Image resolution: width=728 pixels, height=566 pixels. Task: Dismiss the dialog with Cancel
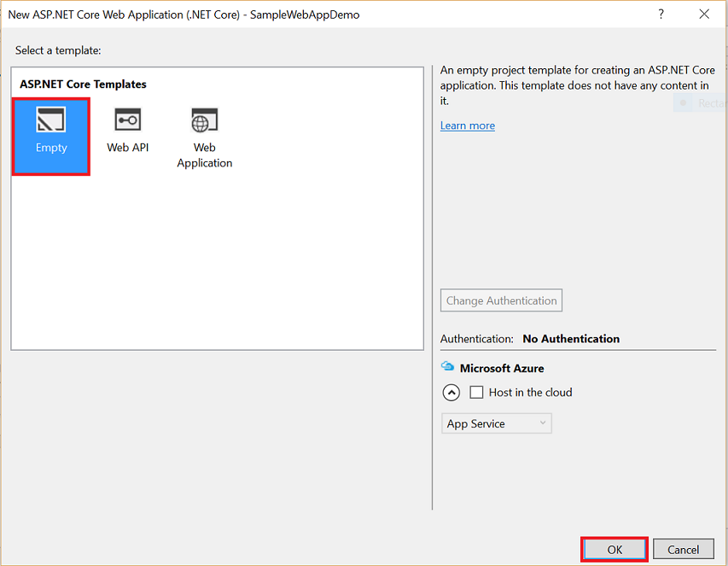(x=684, y=550)
